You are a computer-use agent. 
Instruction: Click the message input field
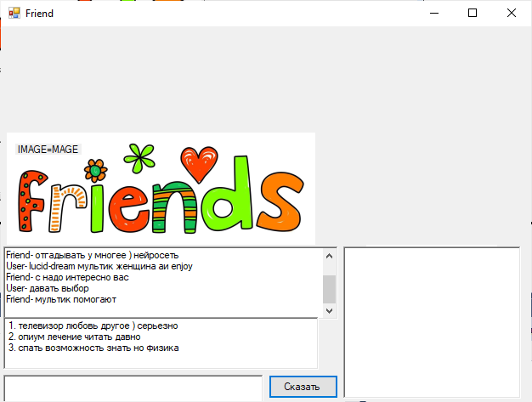click(133, 387)
